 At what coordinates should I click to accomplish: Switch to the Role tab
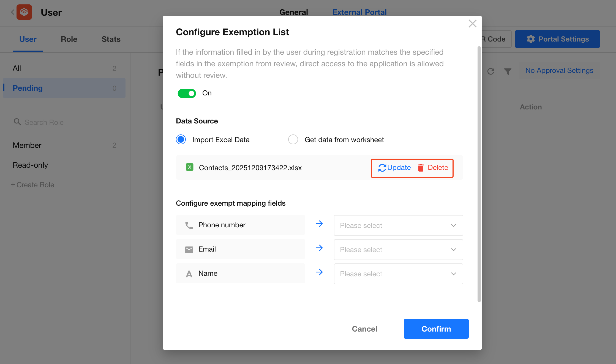[x=69, y=39]
